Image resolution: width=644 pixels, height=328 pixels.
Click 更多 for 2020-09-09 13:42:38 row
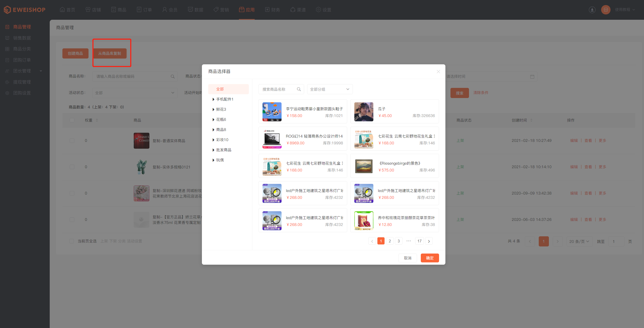[x=602, y=193]
